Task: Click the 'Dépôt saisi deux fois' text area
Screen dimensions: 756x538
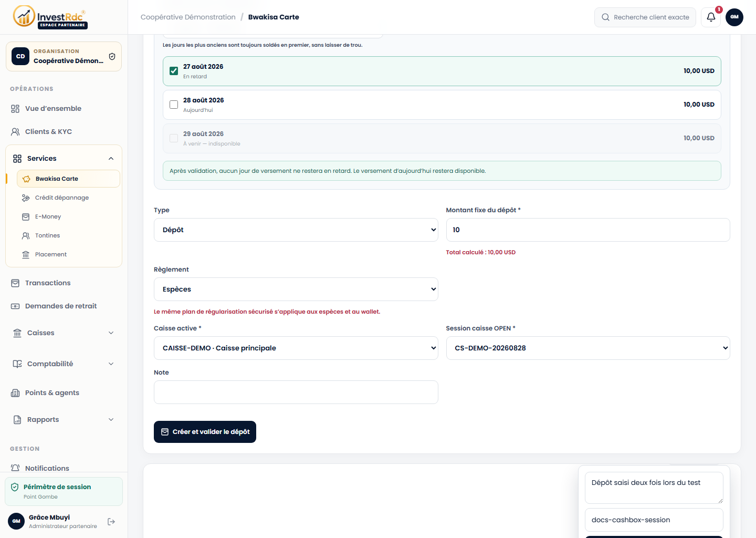Action: 654,488
